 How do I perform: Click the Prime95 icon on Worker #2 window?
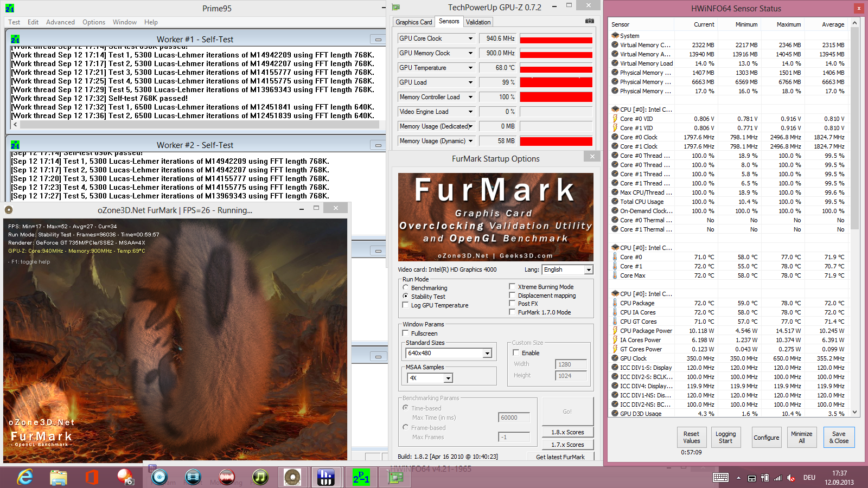coord(15,145)
